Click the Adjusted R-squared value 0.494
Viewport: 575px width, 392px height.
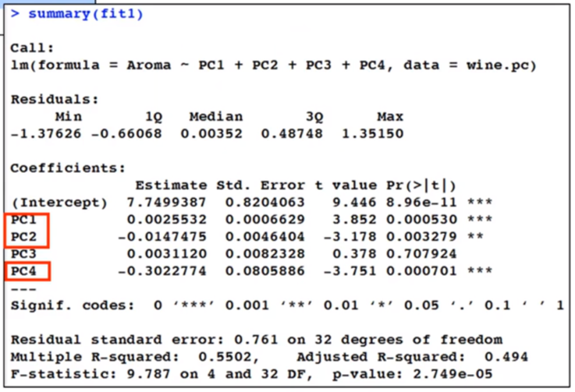coord(506,356)
